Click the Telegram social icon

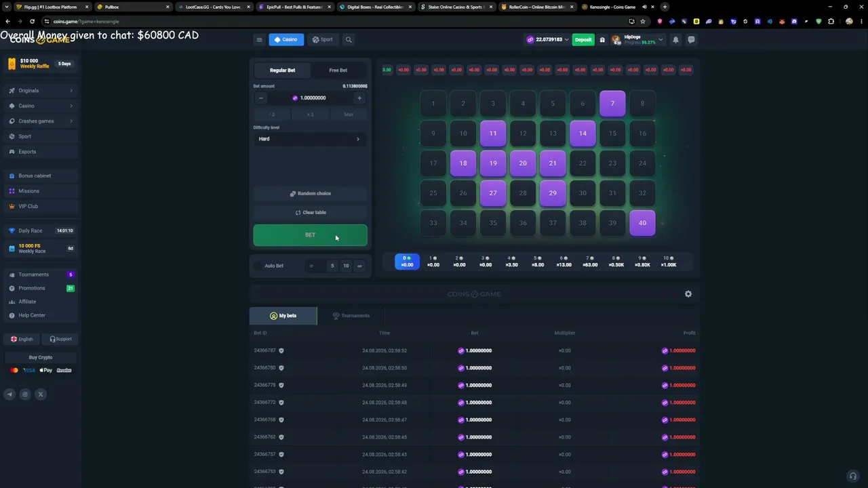coord(9,394)
